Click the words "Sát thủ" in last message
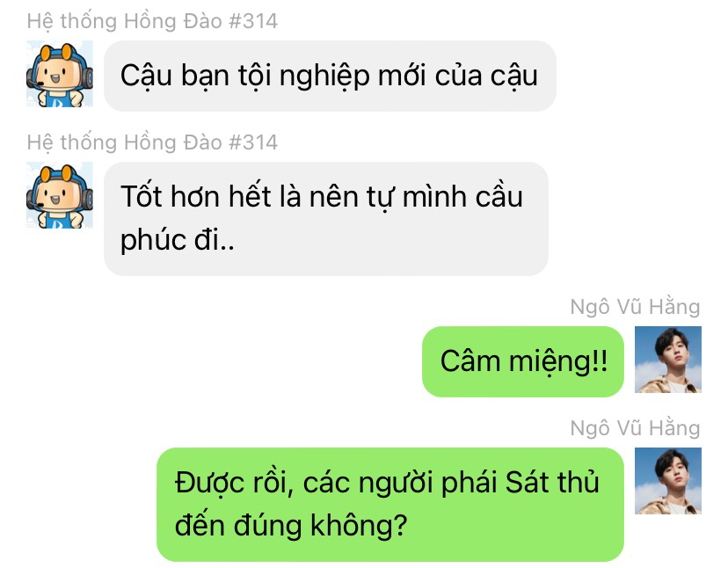This screenshot has height=568, width=728. tap(552, 482)
